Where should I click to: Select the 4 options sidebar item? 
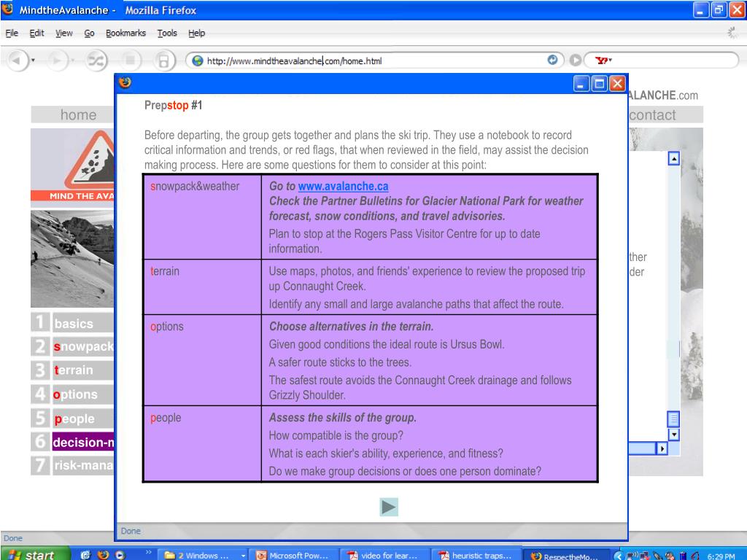[x=72, y=394]
